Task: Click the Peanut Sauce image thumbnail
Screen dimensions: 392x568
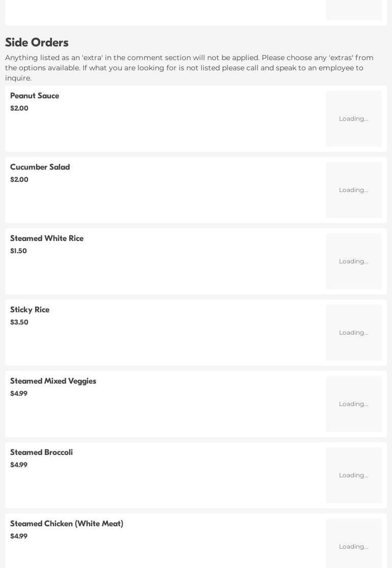Action: click(353, 119)
